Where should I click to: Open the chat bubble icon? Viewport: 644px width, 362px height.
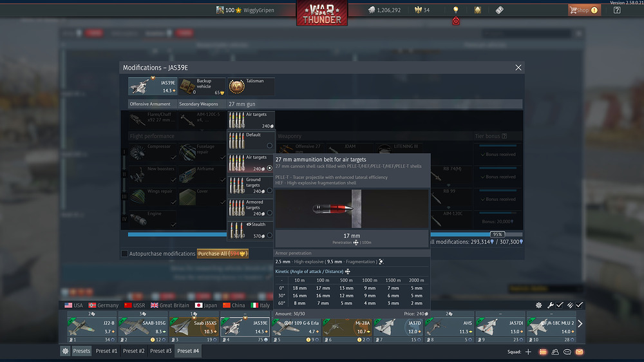567,352
